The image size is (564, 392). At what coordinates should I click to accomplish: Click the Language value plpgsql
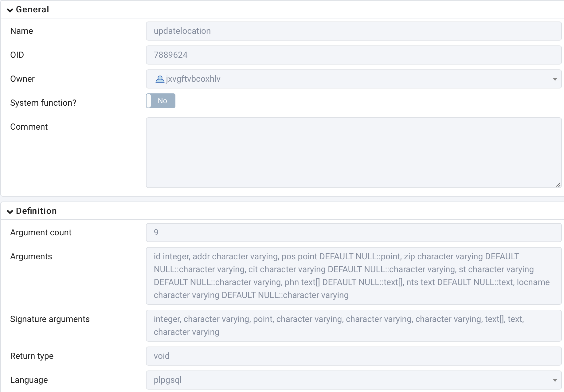(168, 380)
